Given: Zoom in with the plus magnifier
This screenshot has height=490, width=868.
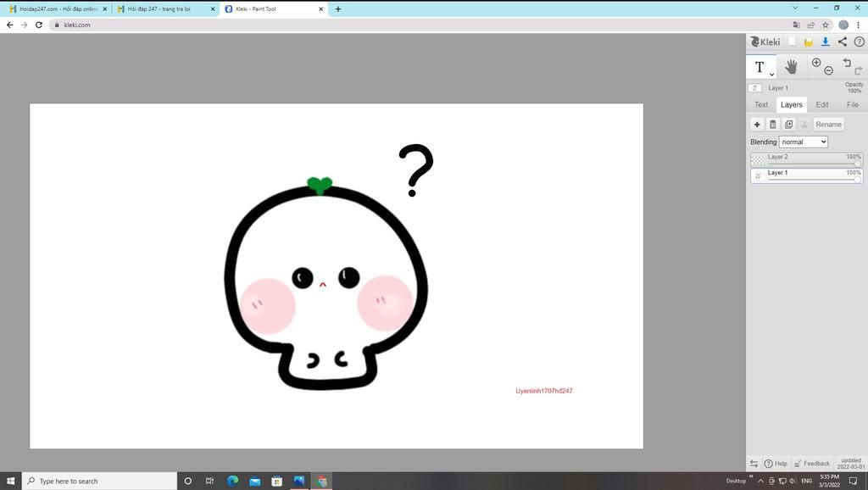Looking at the screenshot, I should click(816, 63).
